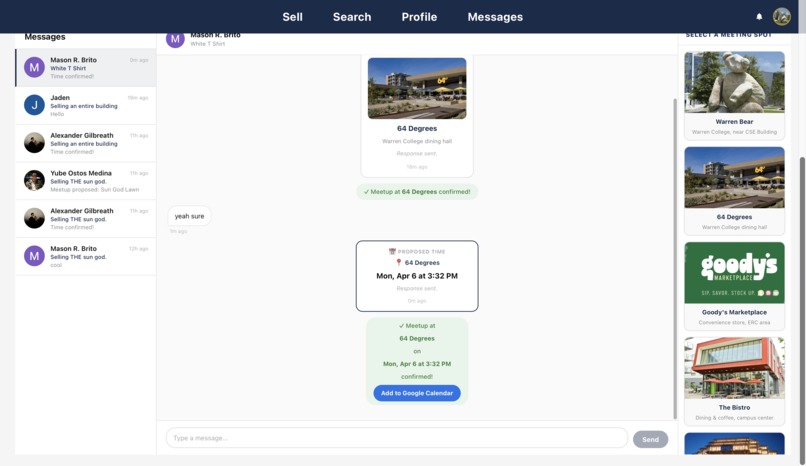Click Yube Ostos Medina's profile photo

click(x=34, y=180)
